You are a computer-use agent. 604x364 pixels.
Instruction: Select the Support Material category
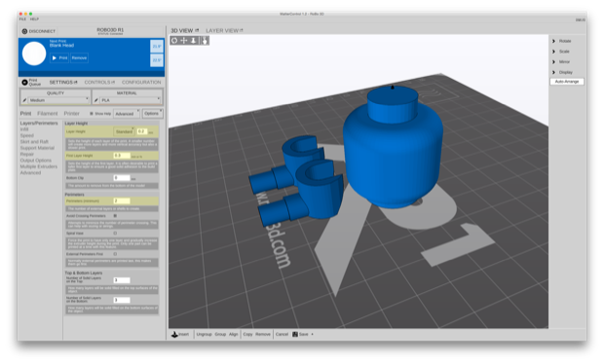tap(37, 148)
